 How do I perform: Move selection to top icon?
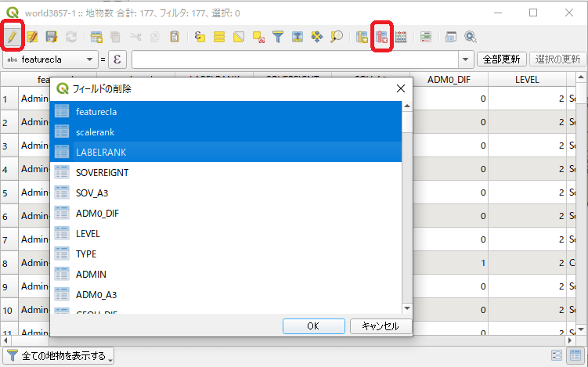tap(298, 37)
